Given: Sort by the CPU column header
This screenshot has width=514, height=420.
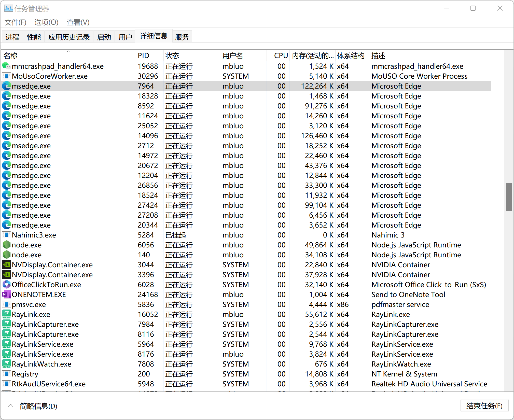Looking at the screenshot, I should 278,55.
